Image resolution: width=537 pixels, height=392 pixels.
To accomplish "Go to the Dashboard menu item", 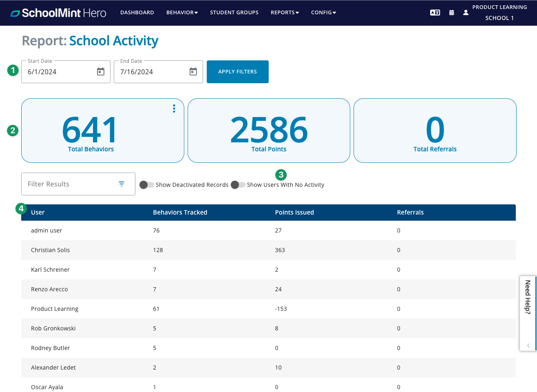I will (x=137, y=13).
